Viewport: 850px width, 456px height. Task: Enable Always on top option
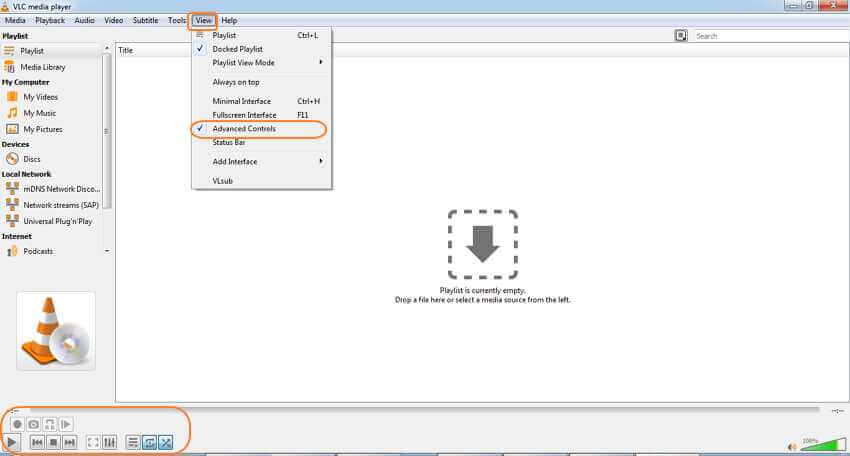point(261,82)
